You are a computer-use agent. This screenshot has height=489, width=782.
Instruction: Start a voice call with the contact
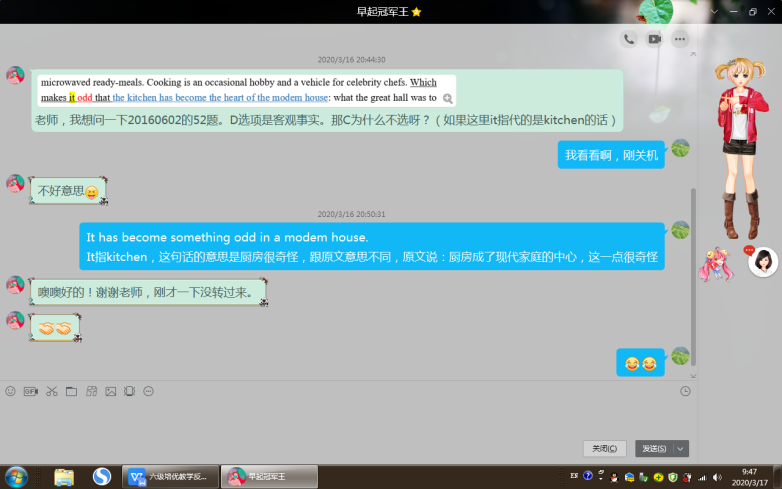[x=629, y=39]
